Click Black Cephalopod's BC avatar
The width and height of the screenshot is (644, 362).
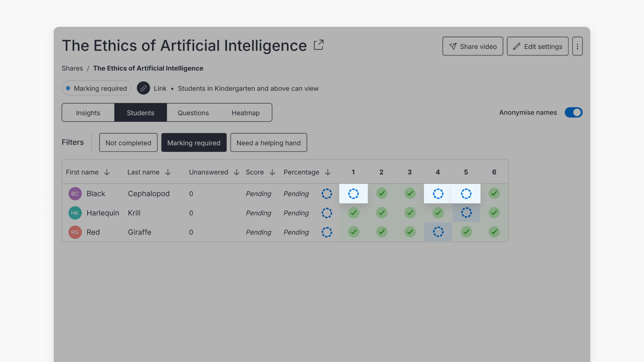(x=75, y=193)
